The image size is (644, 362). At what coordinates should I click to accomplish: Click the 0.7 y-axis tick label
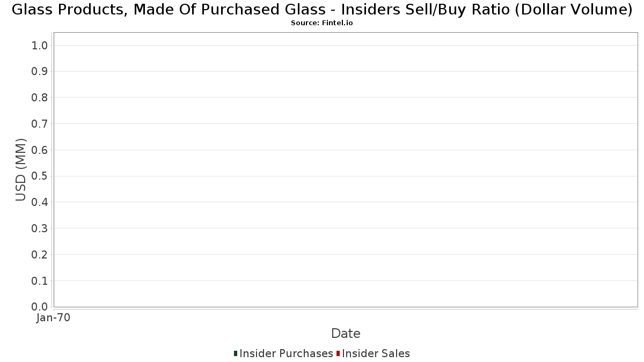[40, 124]
